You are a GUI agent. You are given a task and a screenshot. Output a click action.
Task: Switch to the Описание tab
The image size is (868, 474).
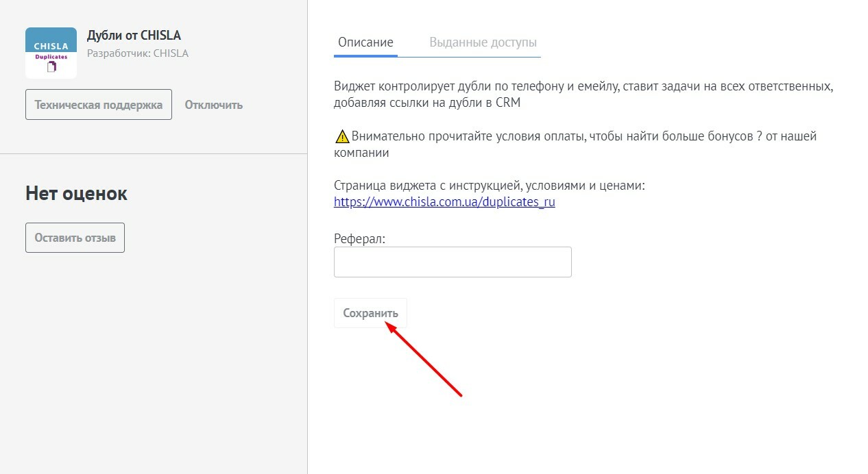365,42
